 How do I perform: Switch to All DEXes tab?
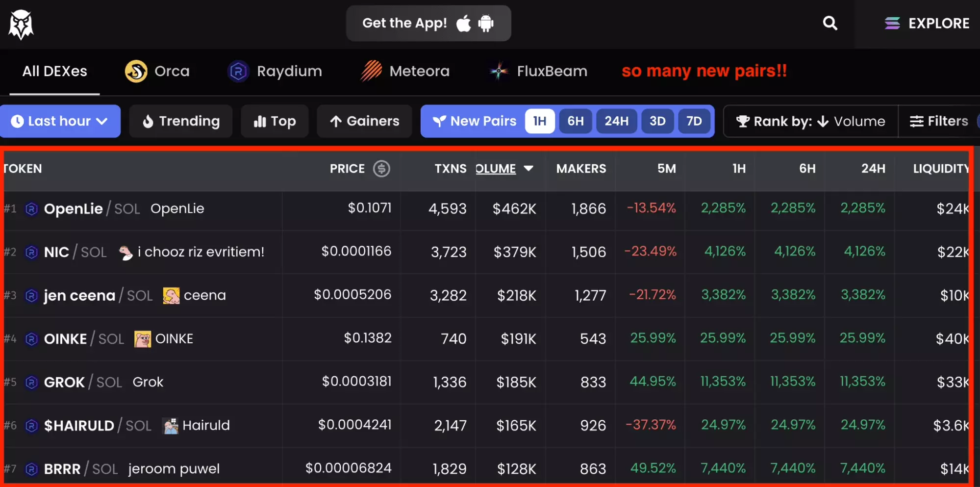[x=54, y=72]
